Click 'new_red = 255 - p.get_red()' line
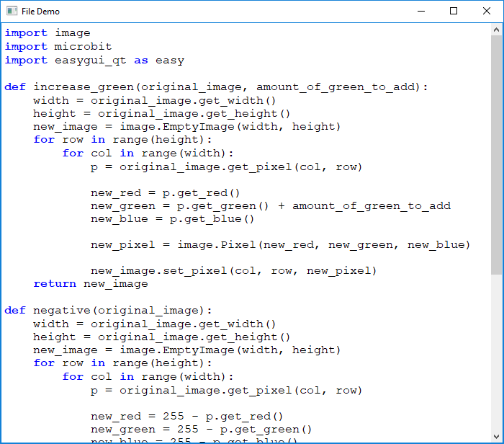Viewport: 504px width, 444px height. point(187,416)
